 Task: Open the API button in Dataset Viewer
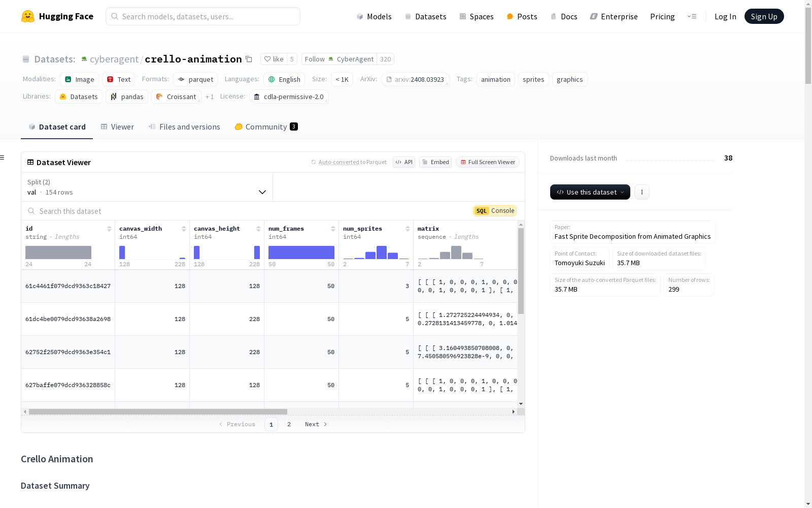404,162
